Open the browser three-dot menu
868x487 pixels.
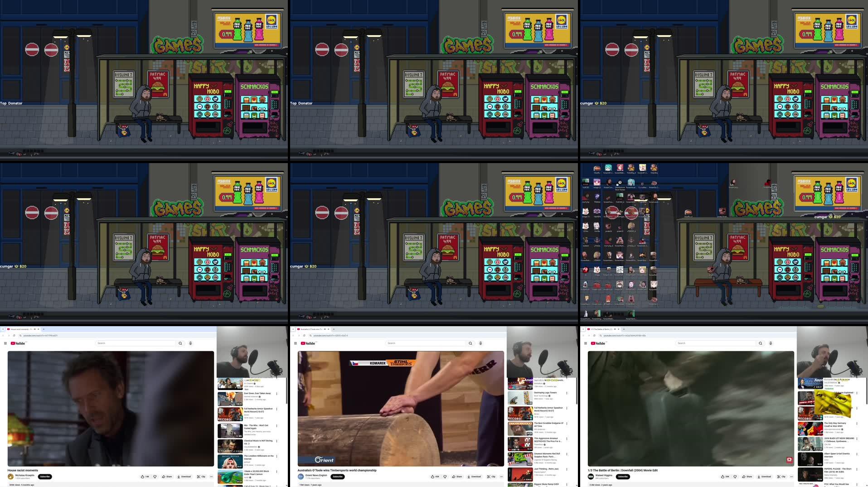214,336
